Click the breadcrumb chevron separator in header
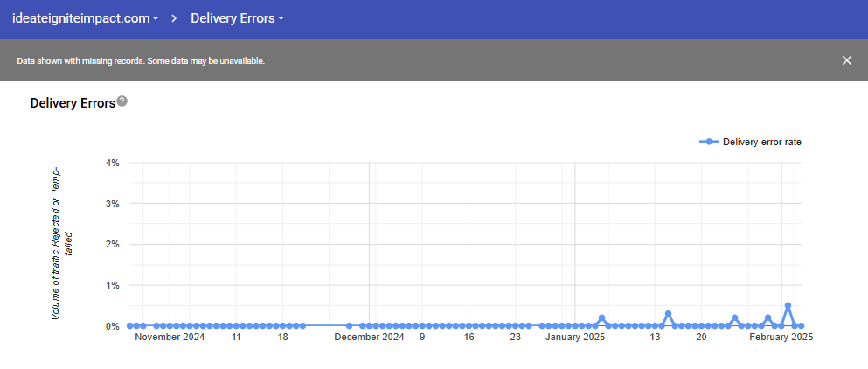The height and width of the screenshot is (369, 868). (175, 18)
